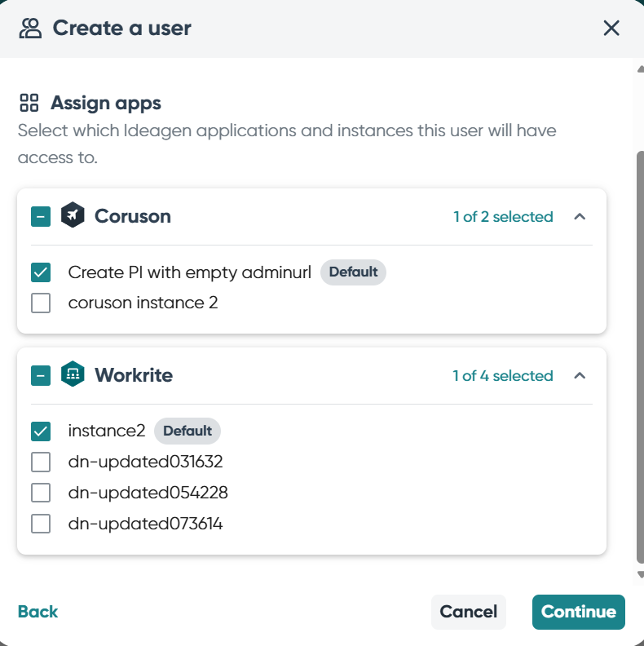Screen dimensions: 644x646
Task: Click the Assign apps grid icon
Action: coord(29,103)
